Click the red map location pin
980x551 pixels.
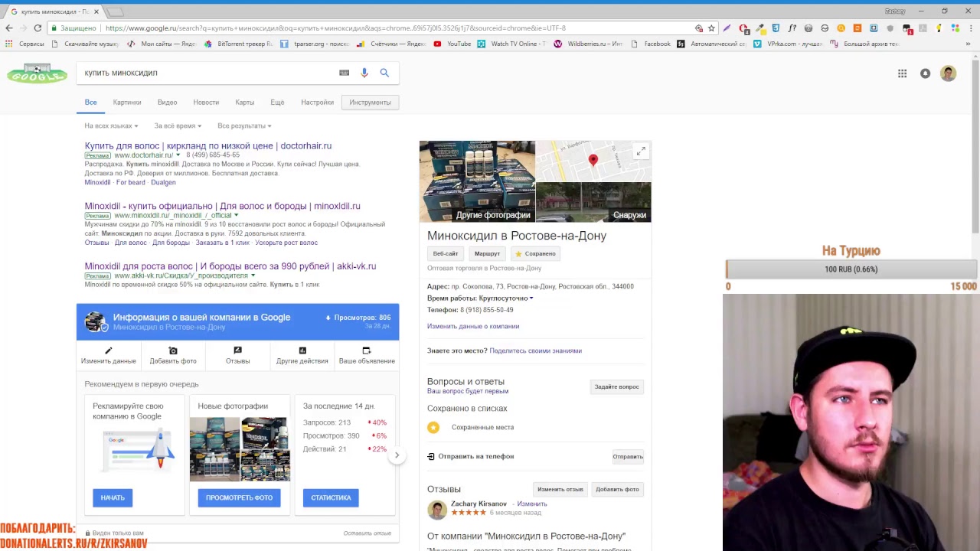click(593, 160)
